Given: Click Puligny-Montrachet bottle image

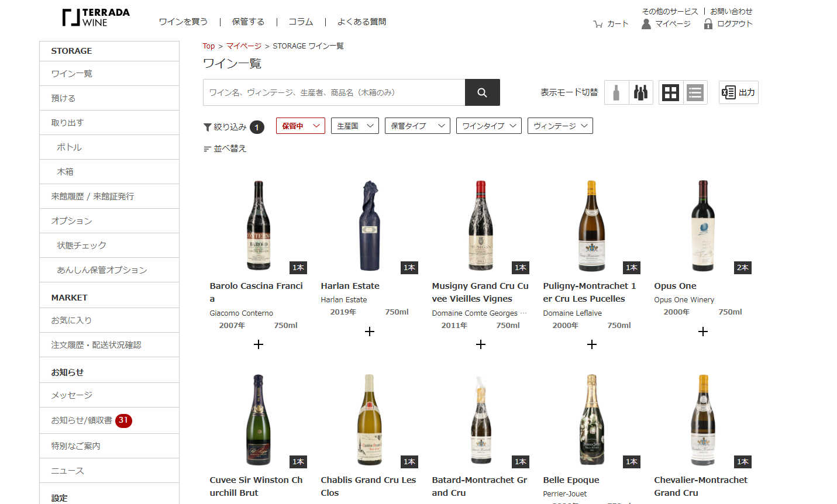Looking at the screenshot, I should [x=592, y=226].
